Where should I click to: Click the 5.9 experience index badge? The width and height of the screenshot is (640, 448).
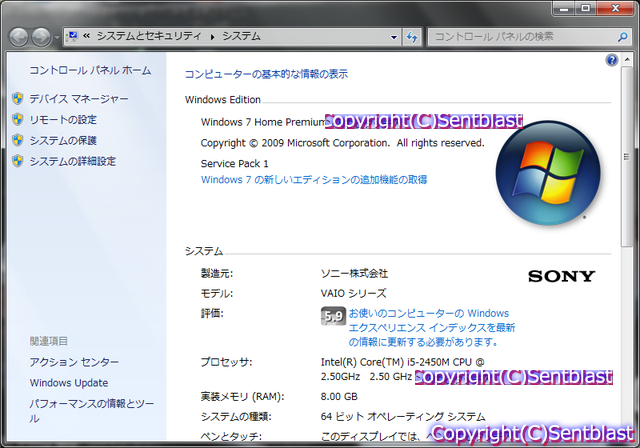[333, 316]
